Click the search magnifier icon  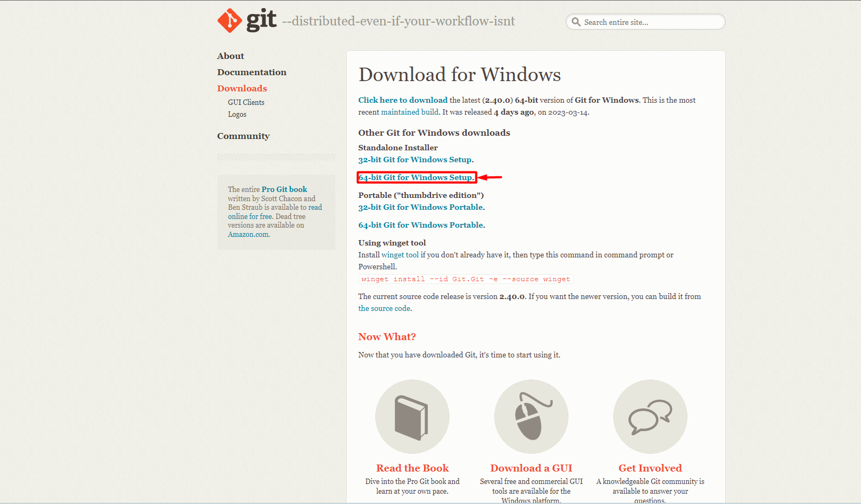click(576, 22)
